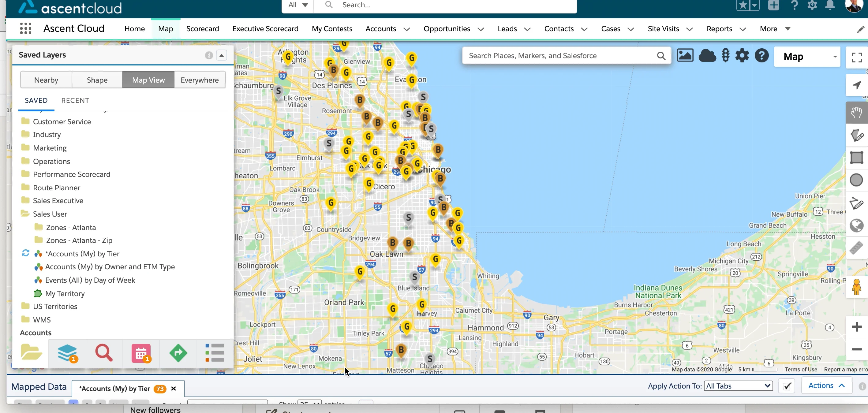The image size is (868, 413).
Task: Open the Map type dropdown
Action: point(807,57)
